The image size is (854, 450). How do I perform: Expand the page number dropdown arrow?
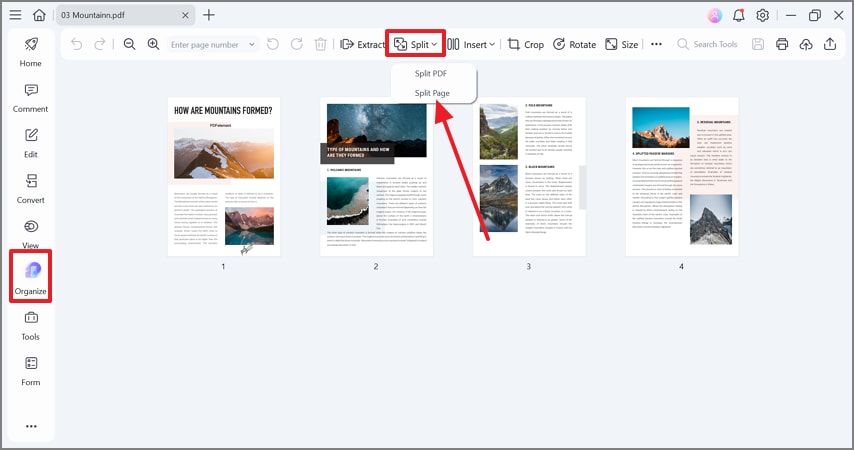click(x=252, y=45)
